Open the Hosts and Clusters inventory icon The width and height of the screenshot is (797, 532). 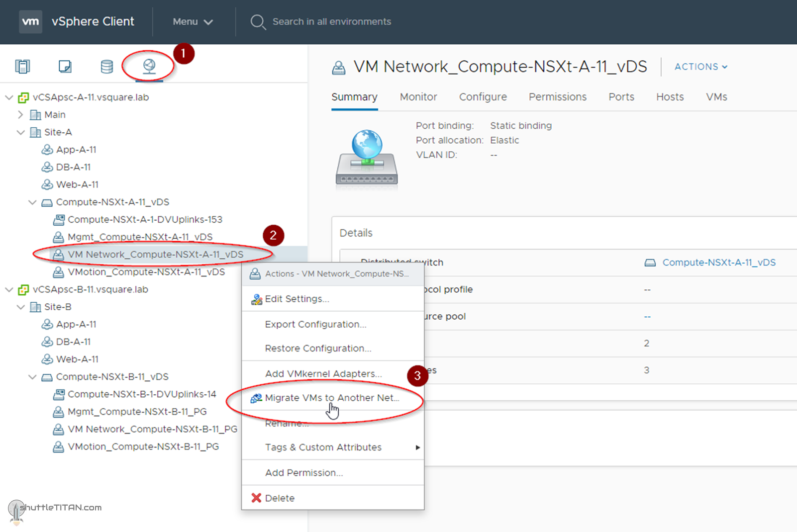22,66
